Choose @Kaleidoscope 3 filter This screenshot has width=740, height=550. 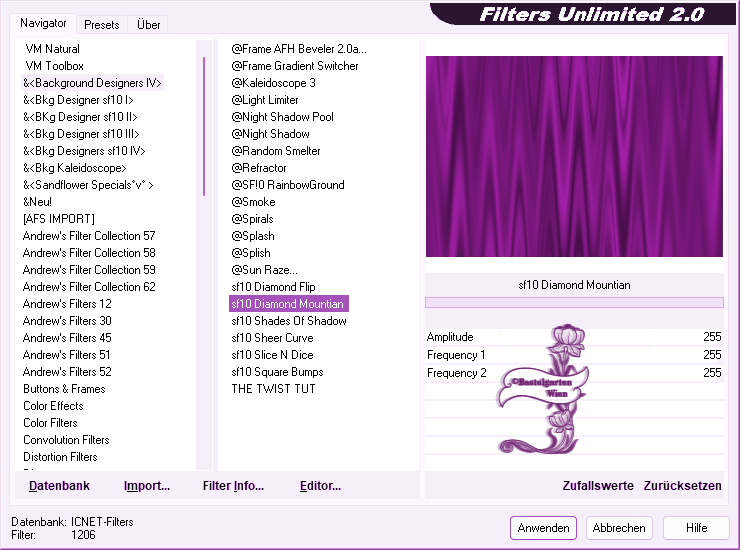click(273, 83)
